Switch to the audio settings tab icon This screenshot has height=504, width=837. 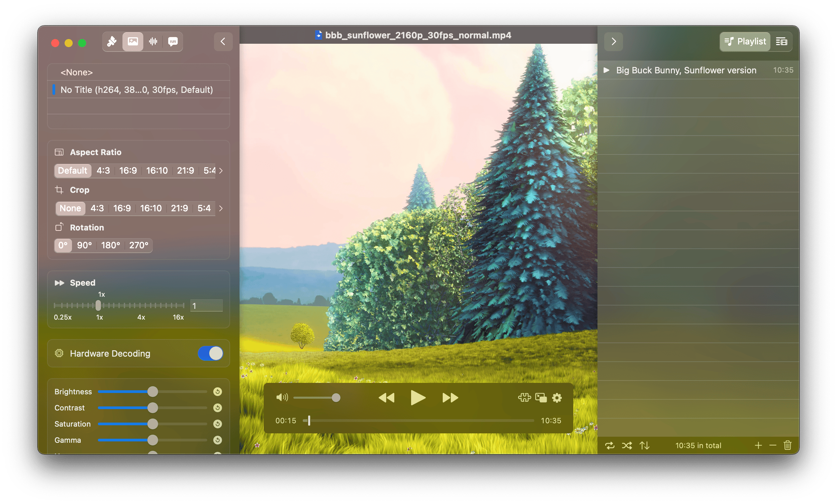[153, 41]
